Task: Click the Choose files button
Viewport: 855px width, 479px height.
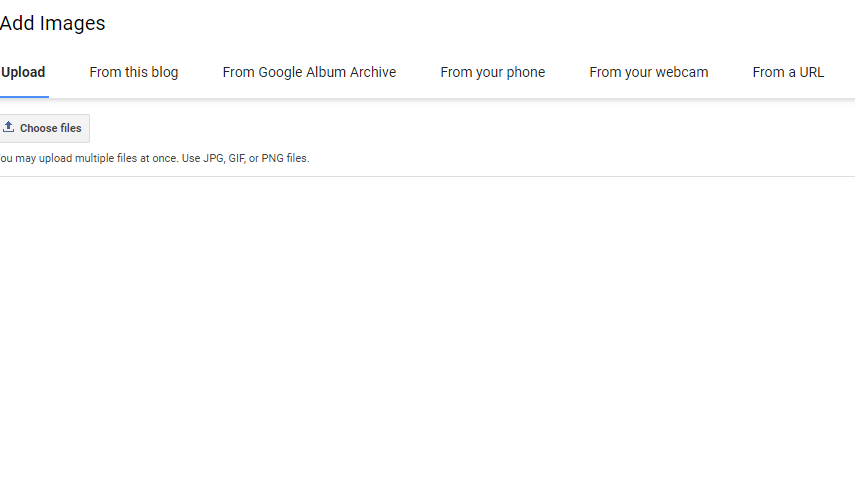Action: [44, 128]
